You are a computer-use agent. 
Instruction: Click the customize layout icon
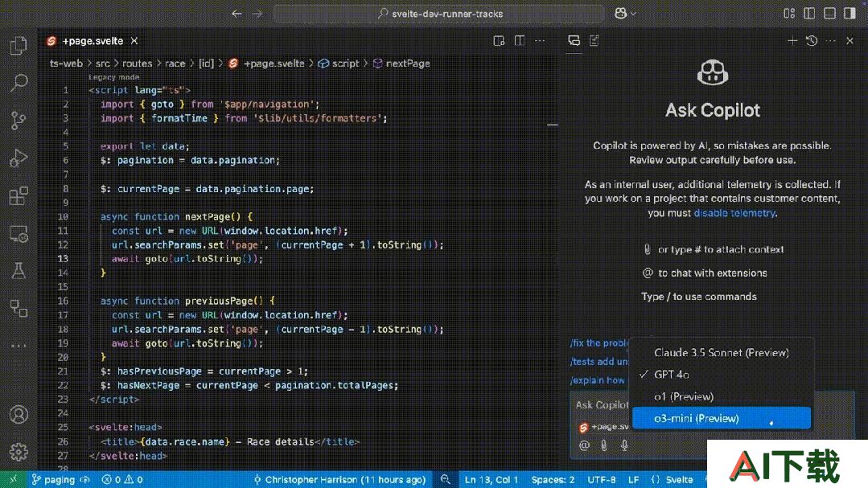pos(789,14)
